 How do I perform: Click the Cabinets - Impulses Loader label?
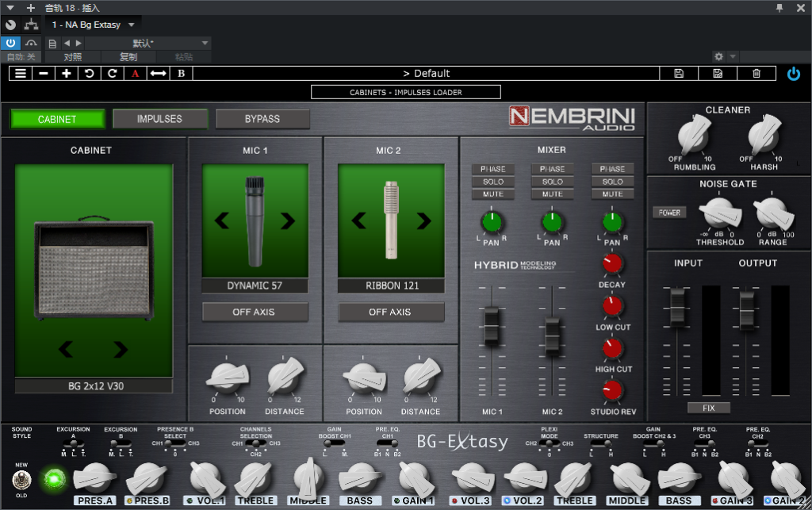(x=406, y=92)
